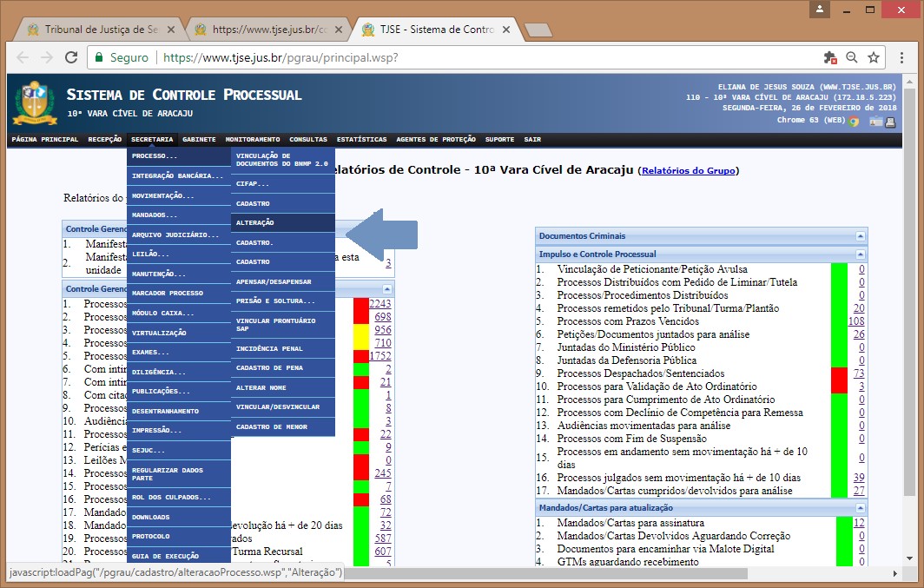The width and height of the screenshot is (924, 588).
Task: Collapse the Documentos Criminais panel
Action: click(860, 236)
